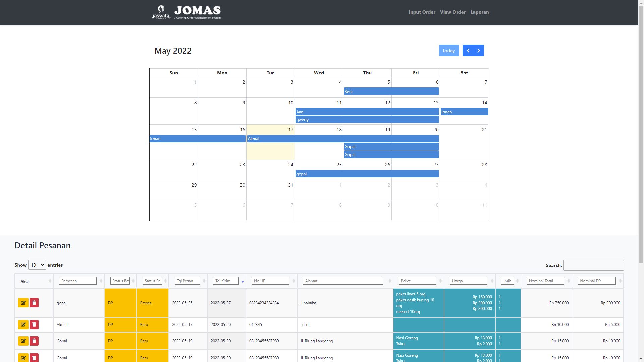Open the Input Order menu

click(422, 12)
